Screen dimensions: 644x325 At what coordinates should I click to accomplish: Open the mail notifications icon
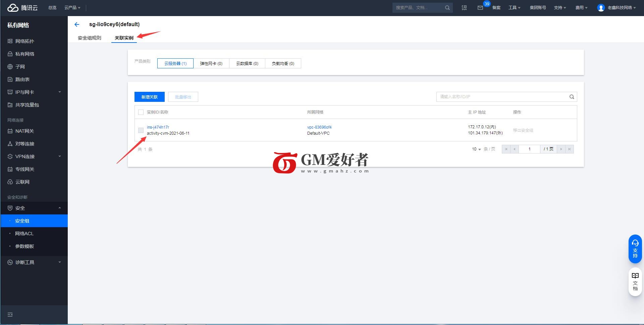tap(480, 8)
